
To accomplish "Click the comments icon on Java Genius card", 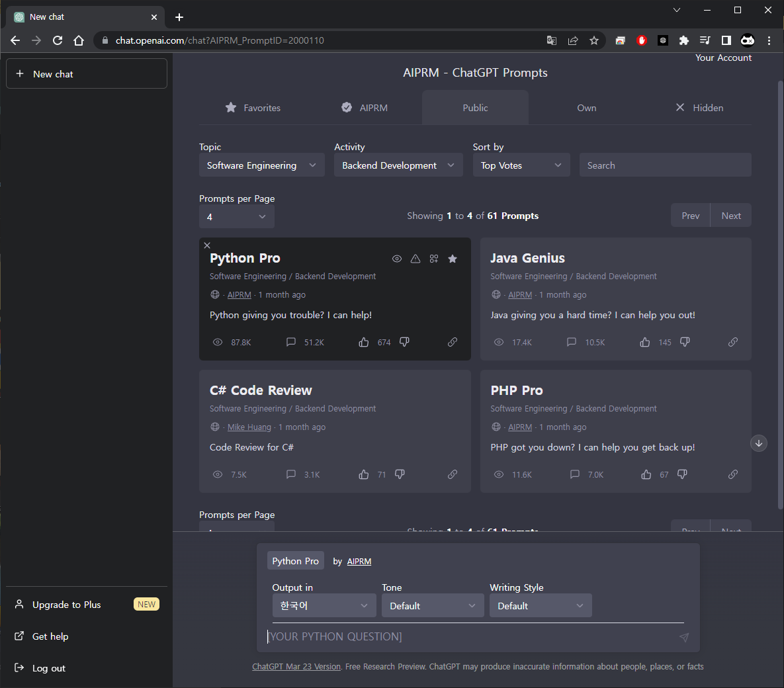I will click(x=572, y=342).
